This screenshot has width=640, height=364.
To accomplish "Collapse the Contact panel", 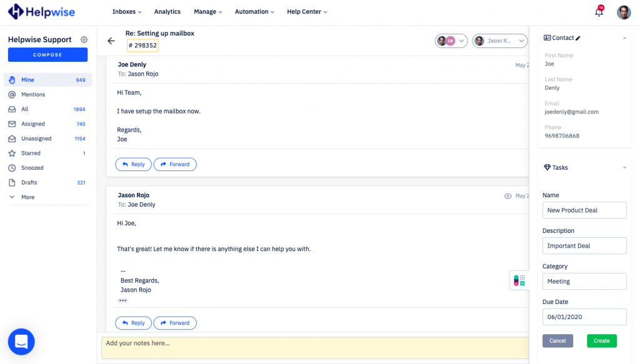I will (624, 38).
